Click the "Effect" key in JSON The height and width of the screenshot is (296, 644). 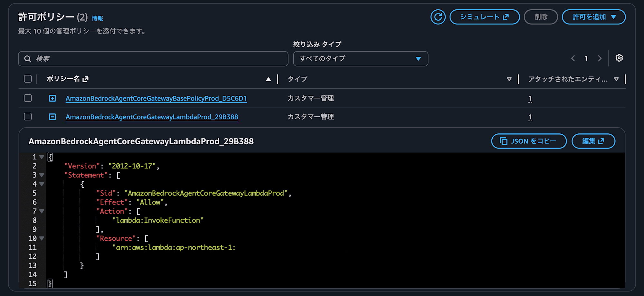[112, 202]
